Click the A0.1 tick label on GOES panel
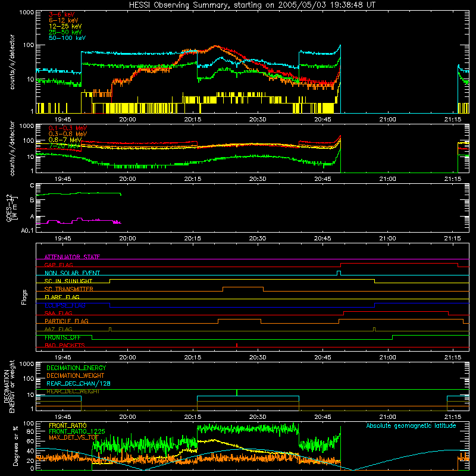This screenshot has width=476, height=476. click(27, 230)
